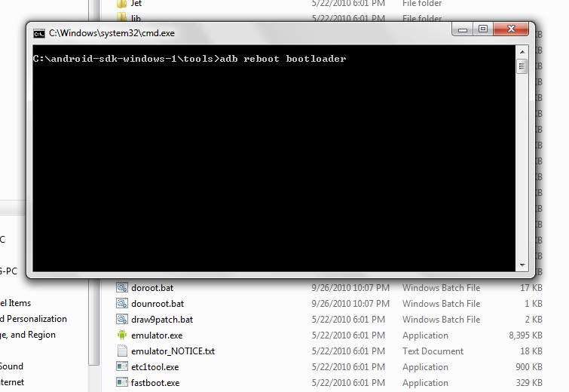Minimize the cmd.exe window

click(x=463, y=29)
